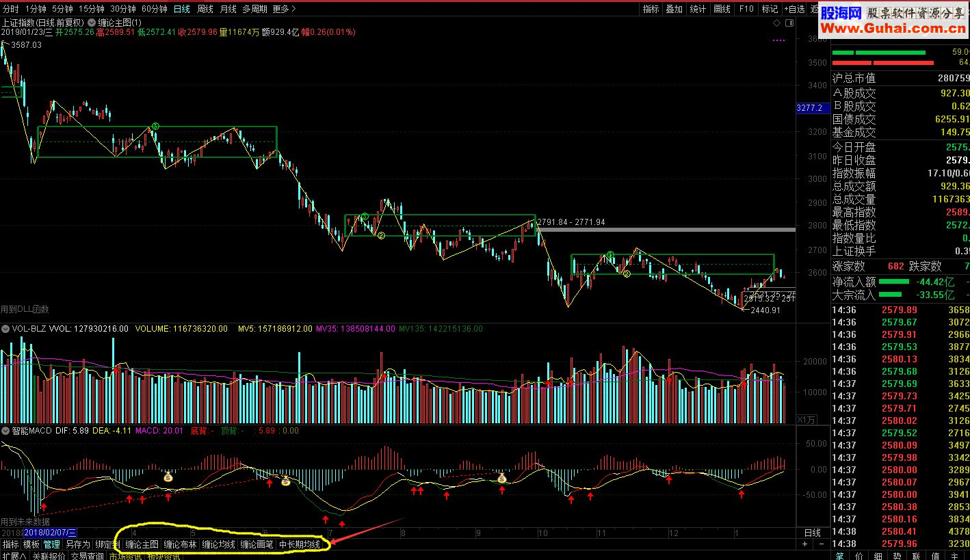970x560 pixels.
Task: Click the 大宗流入 -33.55亿 row
Action: 900,295
